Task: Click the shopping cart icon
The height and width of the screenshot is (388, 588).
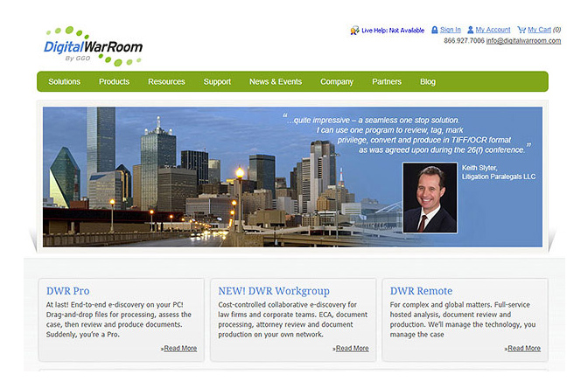Action: [x=521, y=30]
